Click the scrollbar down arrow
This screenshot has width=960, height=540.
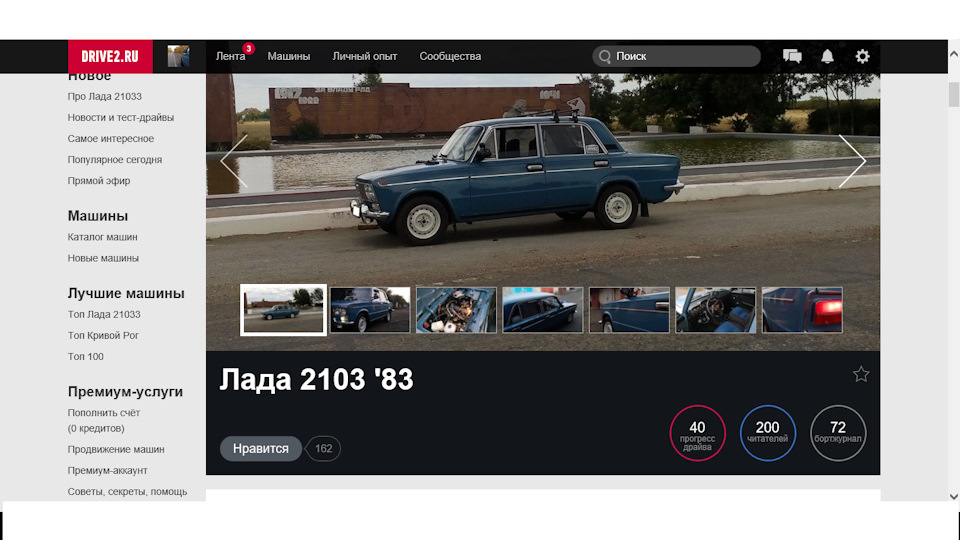coord(954,497)
